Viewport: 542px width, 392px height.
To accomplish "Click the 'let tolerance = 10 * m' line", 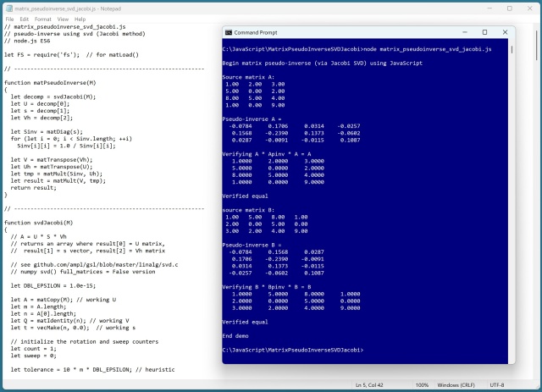I will pyautogui.click(x=92, y=369).
